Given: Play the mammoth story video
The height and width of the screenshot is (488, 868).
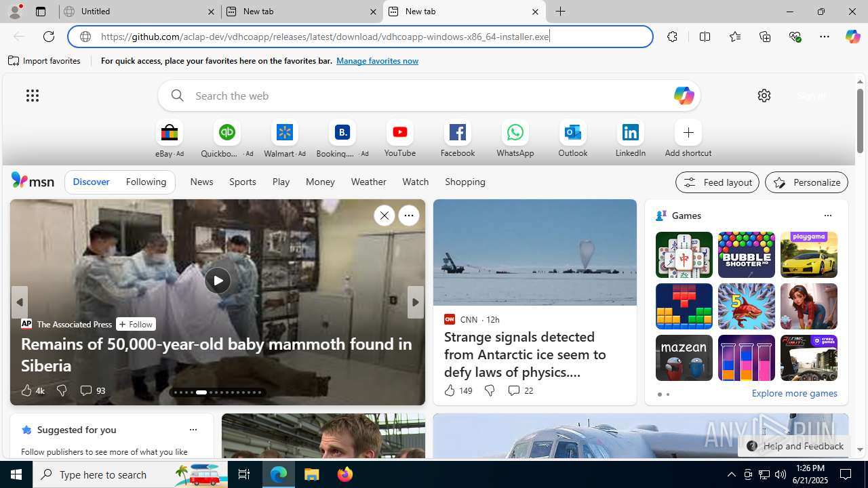Looking at the screenshot, I should click(218, 281).
